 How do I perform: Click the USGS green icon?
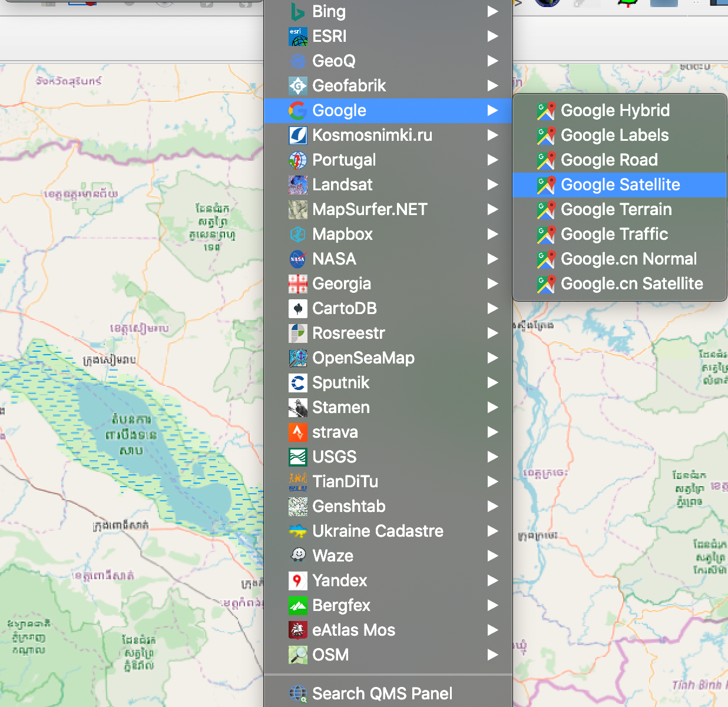pyautogui.click(x=298, y=457)
